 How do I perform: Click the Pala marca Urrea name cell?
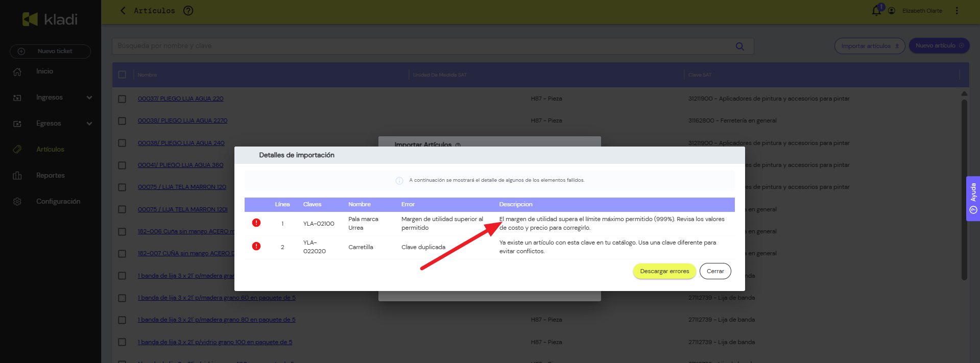coord(363,224)
